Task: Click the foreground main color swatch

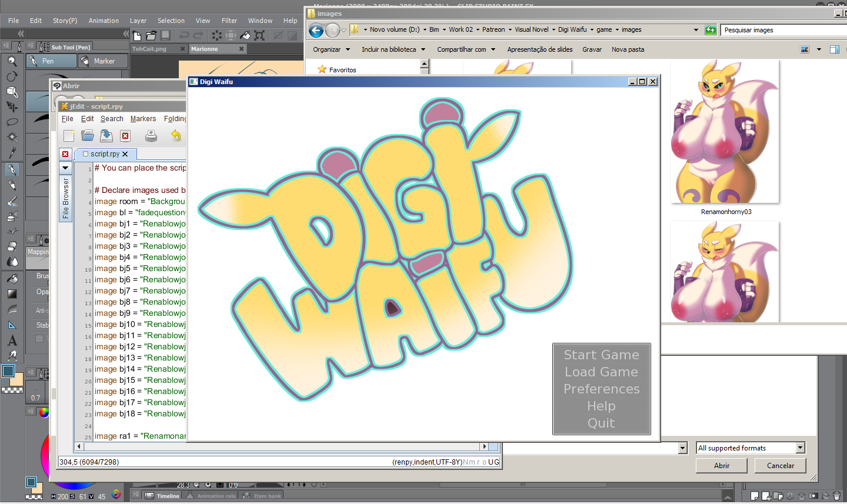Action: (x=8, y=371)
